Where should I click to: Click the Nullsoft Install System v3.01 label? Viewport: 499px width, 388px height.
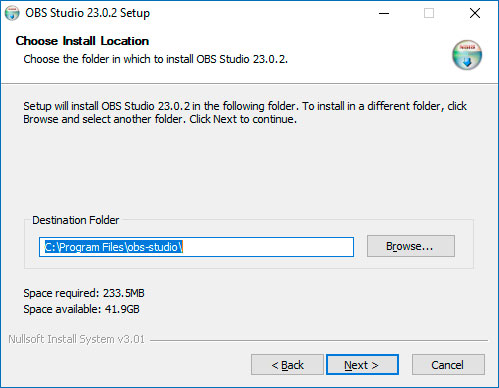point(76,339)
